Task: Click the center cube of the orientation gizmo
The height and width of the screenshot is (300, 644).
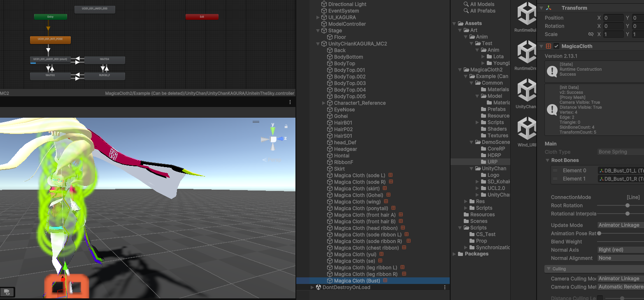Action: tap(273, 140)
